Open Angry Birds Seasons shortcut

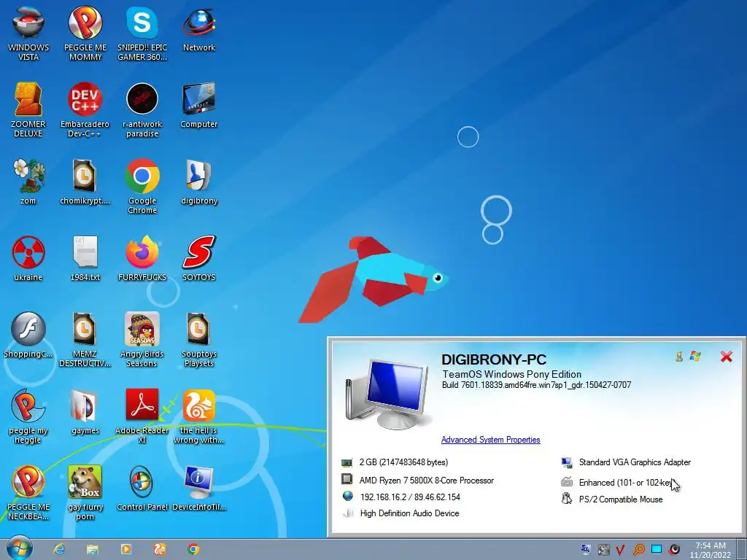pyautogui.click(x=142, y=340)
